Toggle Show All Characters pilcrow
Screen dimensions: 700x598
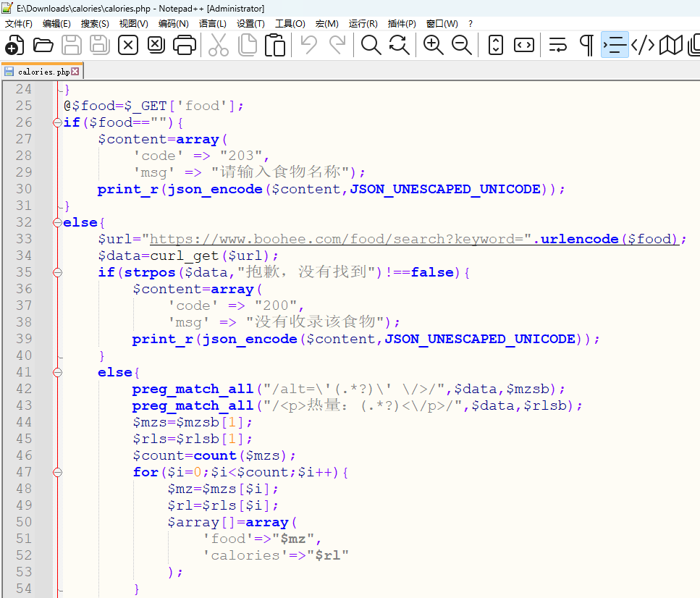coord(586,46)
